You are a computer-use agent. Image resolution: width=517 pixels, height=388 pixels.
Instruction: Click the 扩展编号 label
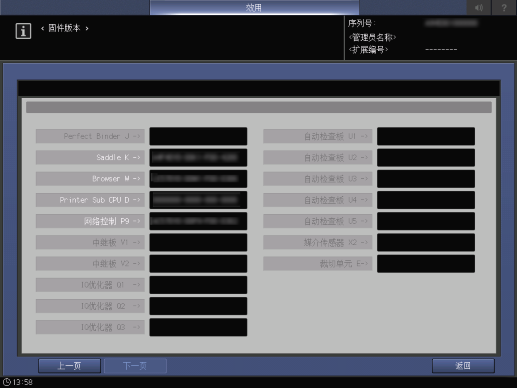click(x=368, y=50)
